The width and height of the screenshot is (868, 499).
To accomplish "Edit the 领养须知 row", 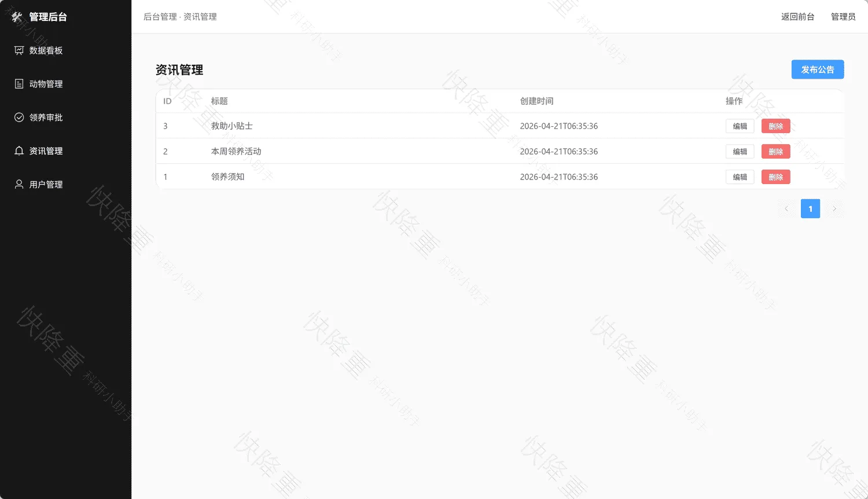I will click(740, 177).
